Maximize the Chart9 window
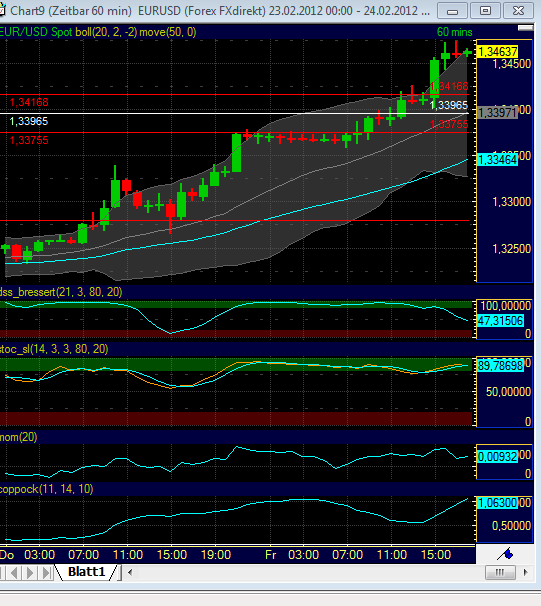The height and width of the screenshot is (606, 541). [485, 10]
